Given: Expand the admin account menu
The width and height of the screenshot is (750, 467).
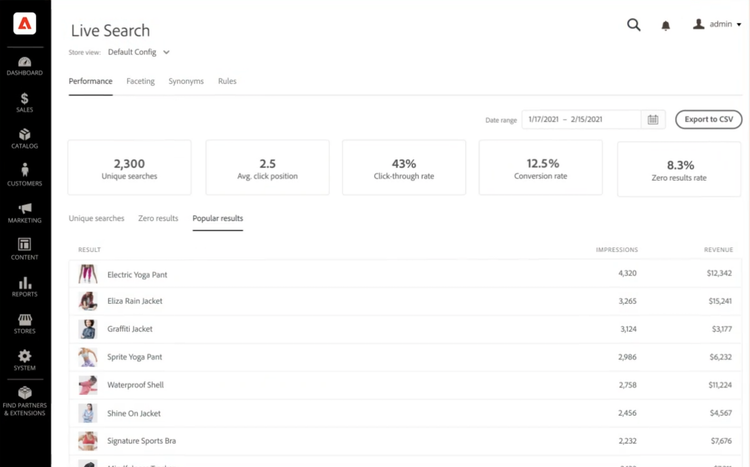Looking at the screenshot, I should coord(718,25).
